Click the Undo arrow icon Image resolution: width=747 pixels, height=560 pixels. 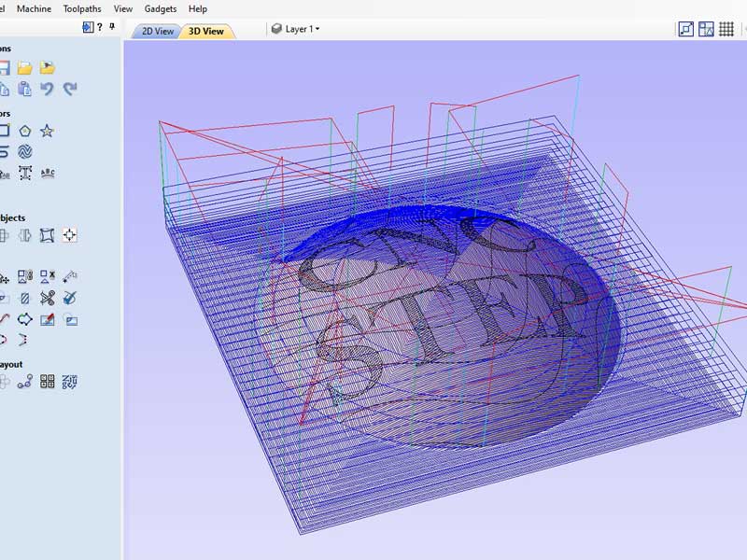(x=47, y=90)
